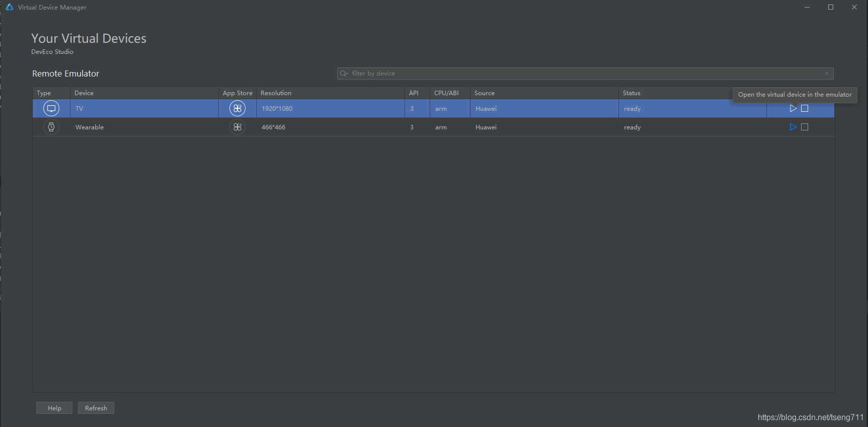Click API value 3 in Wearable row
The image size is (868, 427).
pos(418,127)
